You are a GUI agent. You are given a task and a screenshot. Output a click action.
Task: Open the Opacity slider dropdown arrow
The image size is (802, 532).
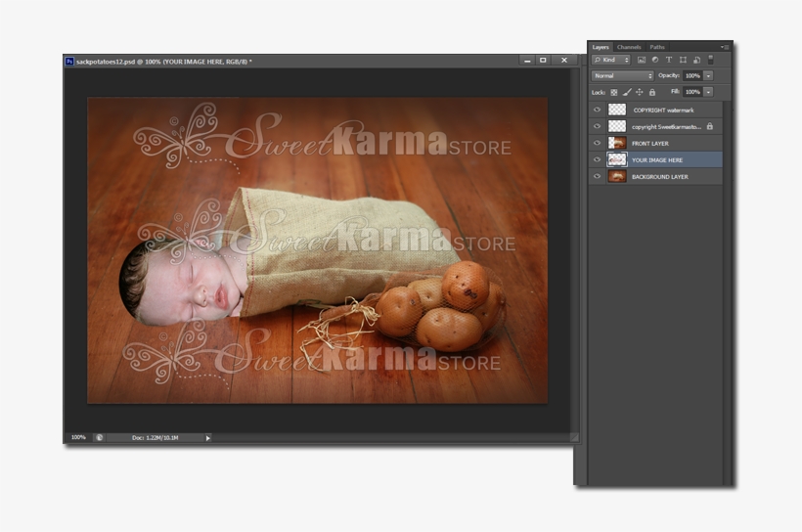click(708, 75)
